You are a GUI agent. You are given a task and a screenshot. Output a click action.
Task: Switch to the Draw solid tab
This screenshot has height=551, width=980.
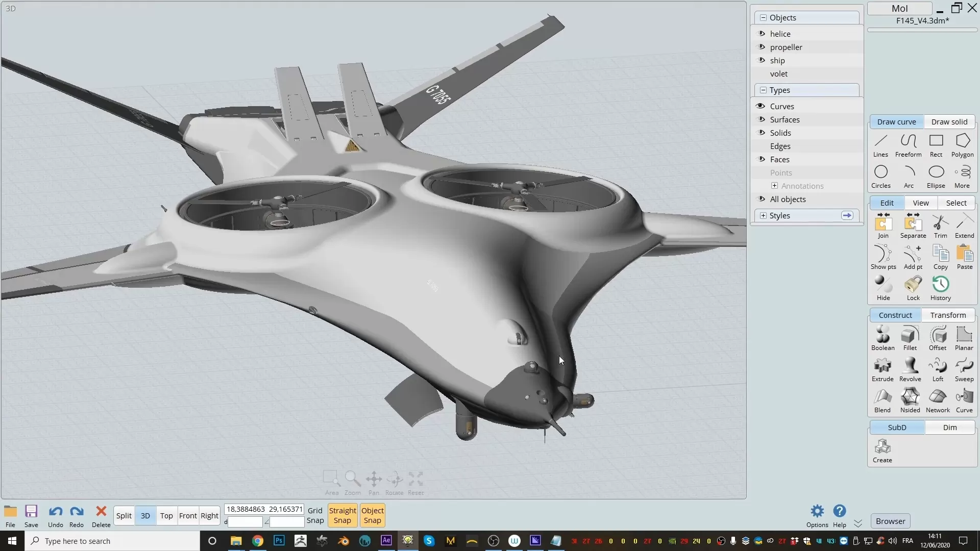[949, 122]
